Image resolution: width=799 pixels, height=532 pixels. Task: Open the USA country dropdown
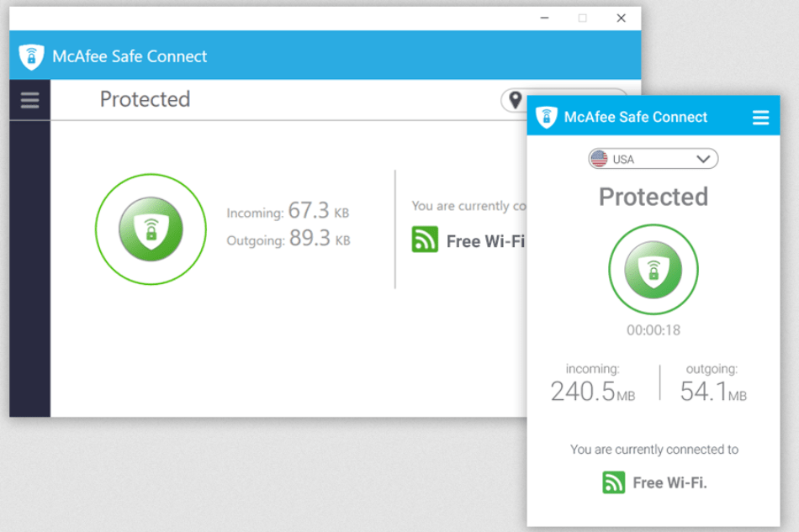[653, 159]
